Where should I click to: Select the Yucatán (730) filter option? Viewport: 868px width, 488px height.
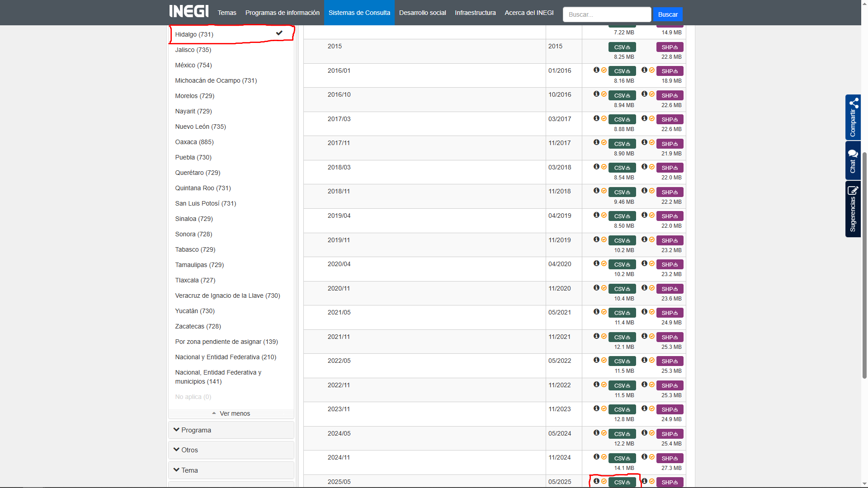pyautogui.click(x=195, y=311)
